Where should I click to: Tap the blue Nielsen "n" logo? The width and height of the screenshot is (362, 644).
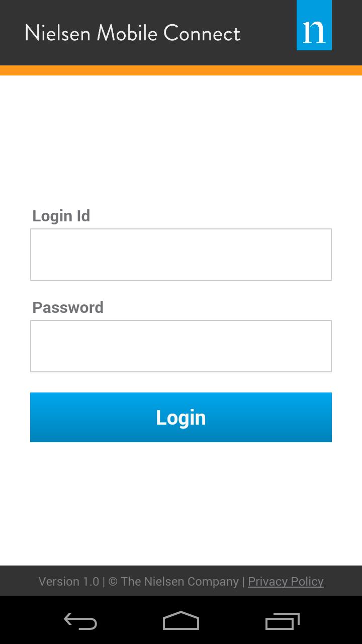(x=314, y=25)
